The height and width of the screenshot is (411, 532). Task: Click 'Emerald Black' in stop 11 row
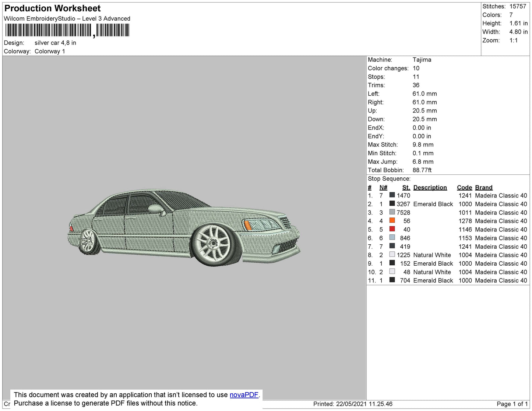pos(433,280)
